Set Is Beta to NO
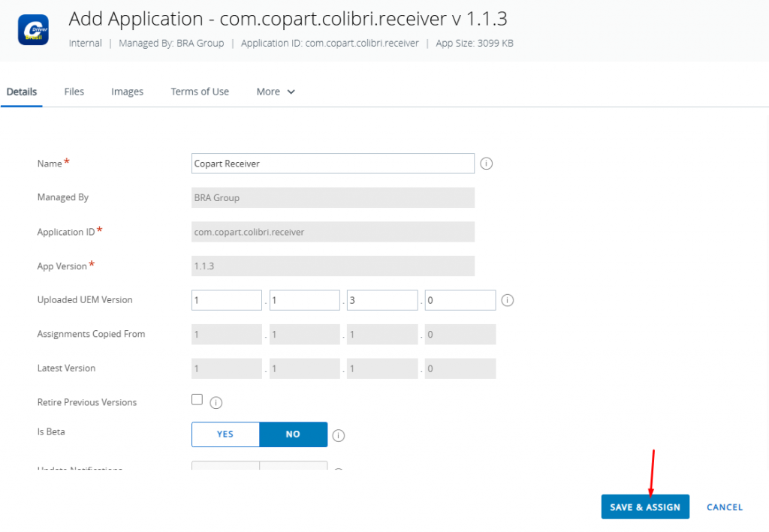The image size is (769, 532). click(294, 434)
